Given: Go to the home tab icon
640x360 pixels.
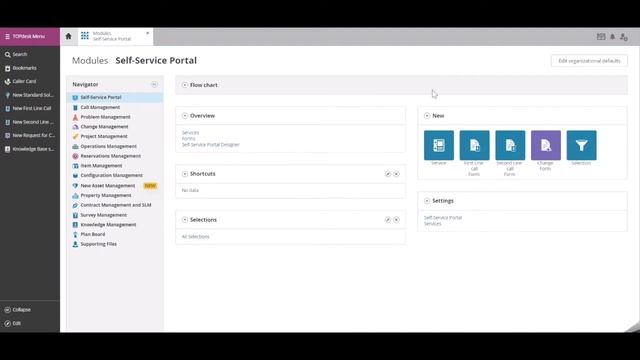Looking at the screenshot, I should coord(69,36).
